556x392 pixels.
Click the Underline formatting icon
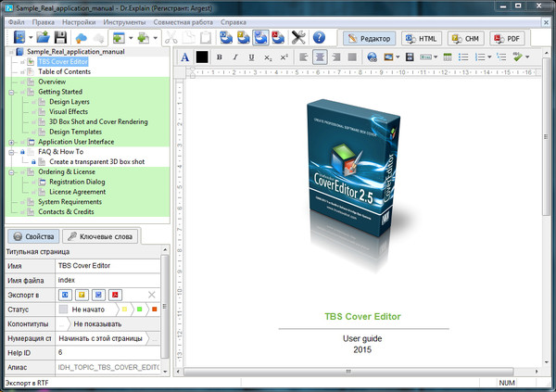pos(252,57)
